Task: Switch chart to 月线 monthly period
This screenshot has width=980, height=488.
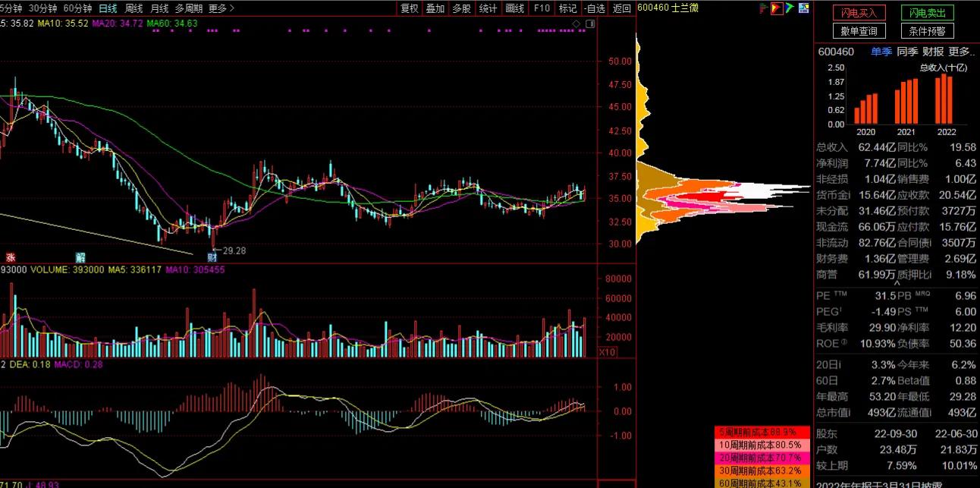Action: point(159,8)
